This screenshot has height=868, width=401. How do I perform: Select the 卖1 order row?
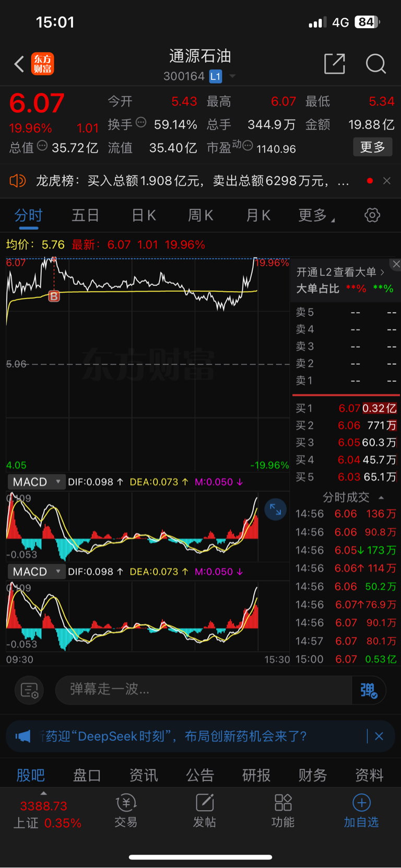point(346,381)
